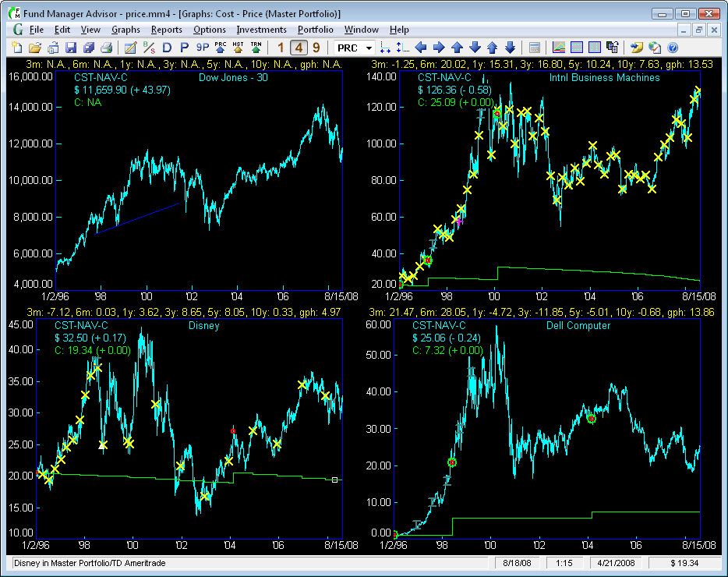Open the Investments menu
Viewport: 728px width, 577px height.
click(x=261, y=30)
